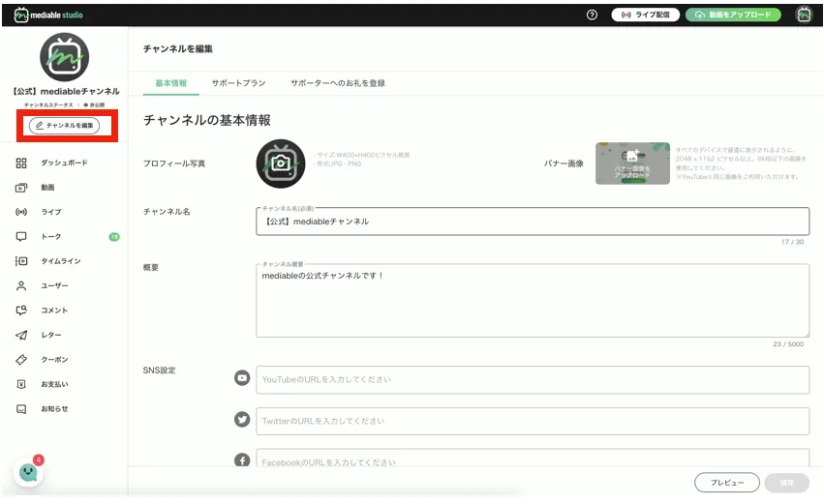
Task: Start a live stream with ライブ配信 button
Action: pos(645,15)
